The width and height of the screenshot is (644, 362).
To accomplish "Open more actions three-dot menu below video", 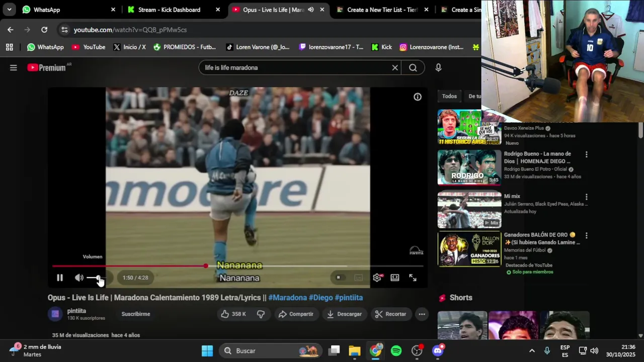I will (422, 314).
